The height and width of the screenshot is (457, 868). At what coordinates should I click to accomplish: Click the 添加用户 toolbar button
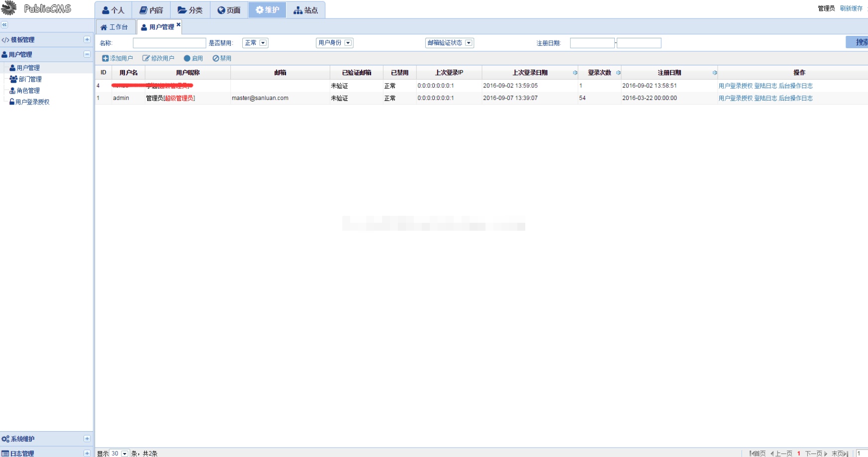click(117, 58)
